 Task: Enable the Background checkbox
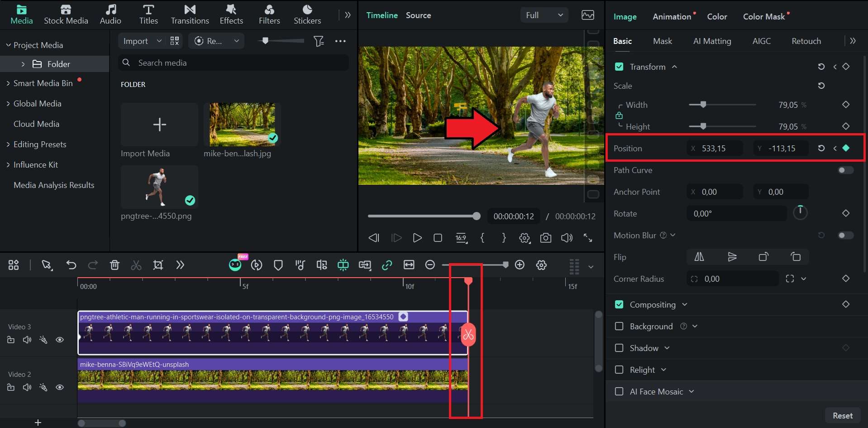[x=619, y=326]
